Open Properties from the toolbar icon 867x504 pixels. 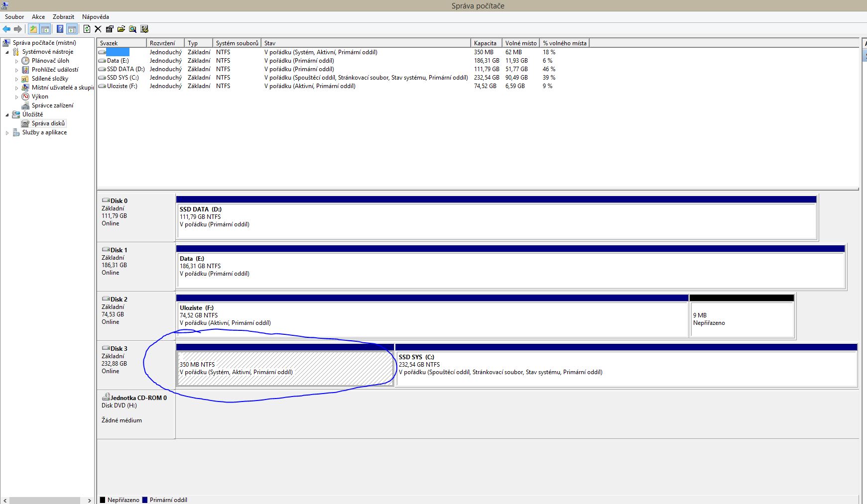click(x=110, y=29)
